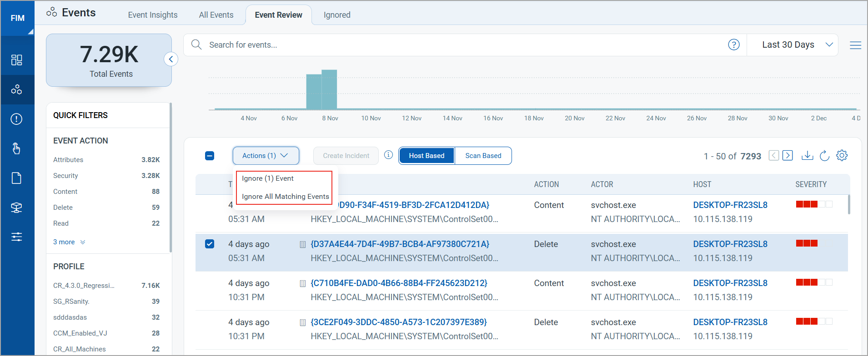Sort by ACTOR column header

[602, 184]
